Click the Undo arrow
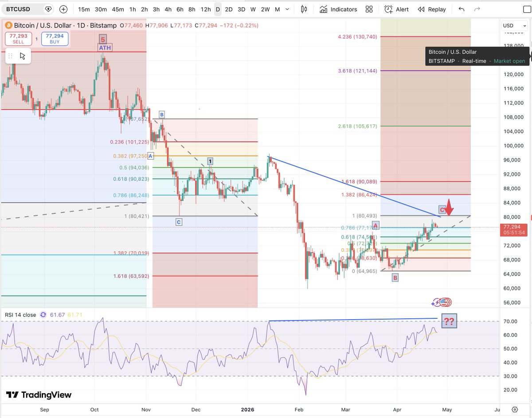The image size is (532, 418). [461, 9]
